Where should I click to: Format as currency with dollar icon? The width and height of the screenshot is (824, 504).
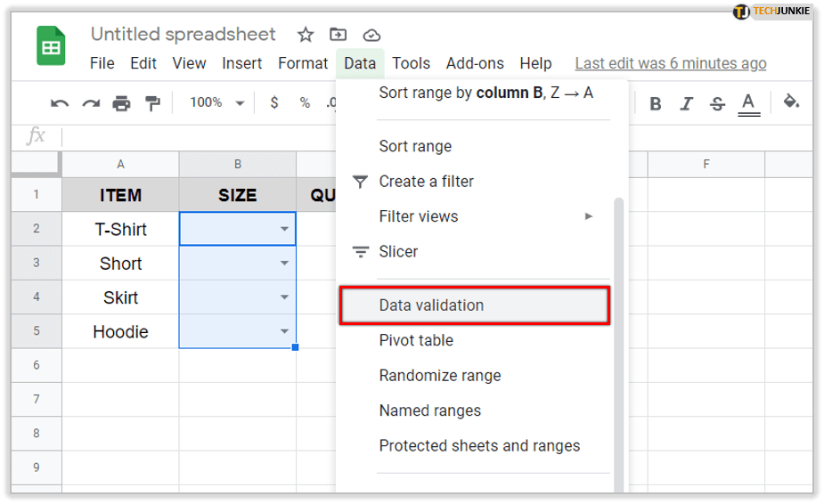pyautogui.click(x=274, y=103)
